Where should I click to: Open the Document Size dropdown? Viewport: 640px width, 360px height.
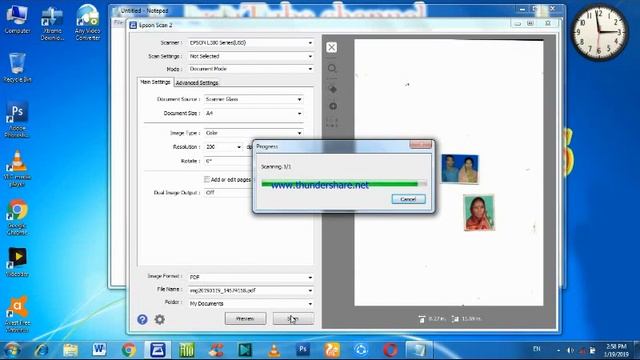(253, 113)
